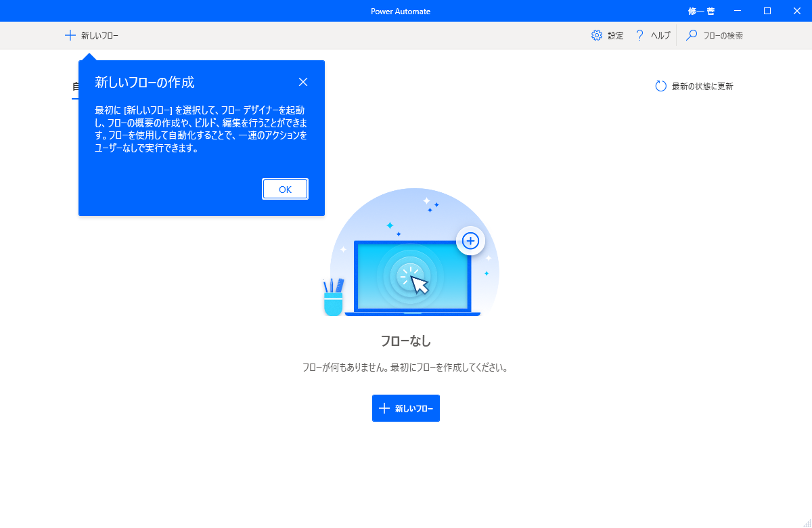This screenshot has height=528, width=812.
Task: Click the blue 新しいフロー button under フローなし
Action: point(406,408)
